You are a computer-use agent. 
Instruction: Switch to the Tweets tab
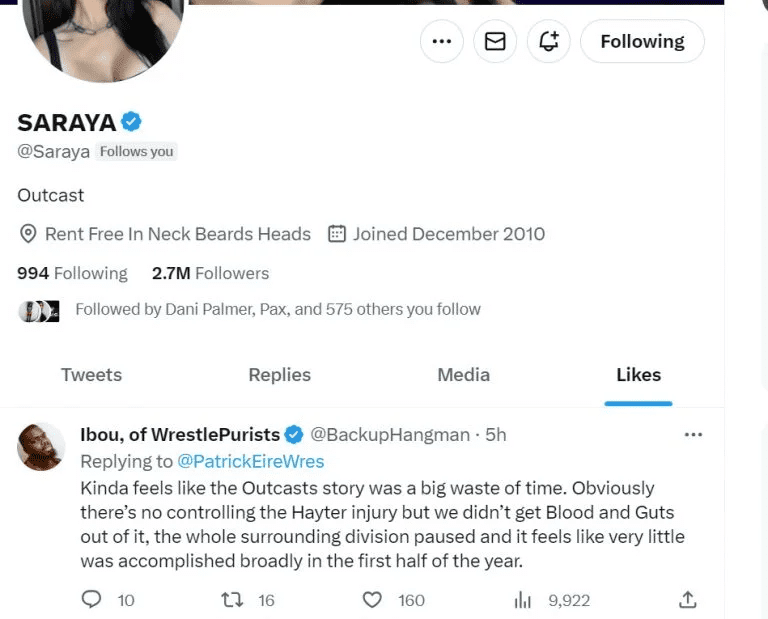91,375
